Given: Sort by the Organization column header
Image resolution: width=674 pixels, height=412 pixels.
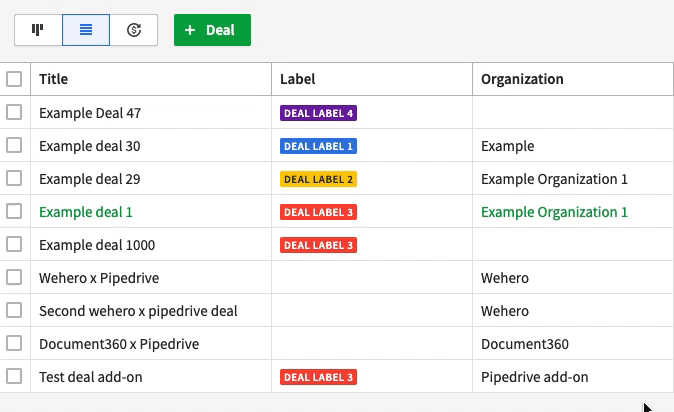Looking at the screenshot, I should coord(522,79).
